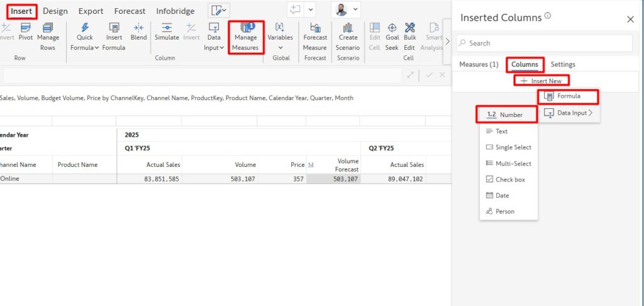This screenshot has height=306, width=644.
Task: Click the Search field in Inserted Columns
Action: pyautogui.click(x=544, y=43)
